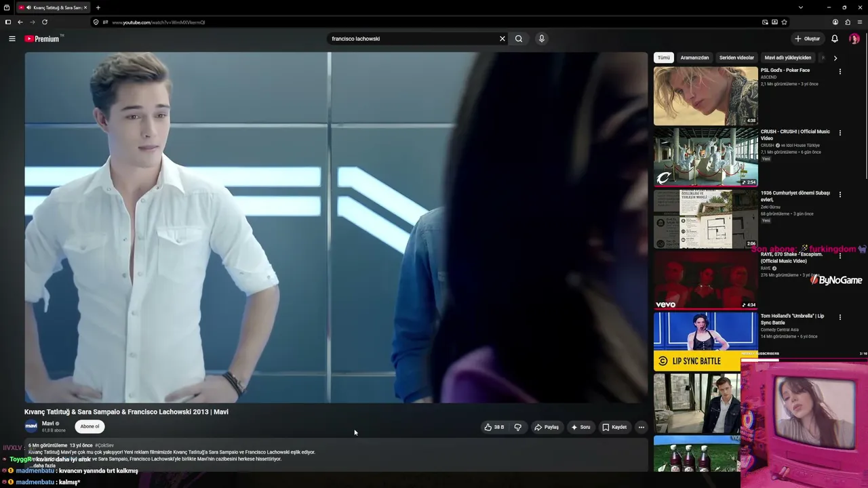Image resolution: width=868 pixels, height=488 pixels.
Task: Open 1936 Cumhuriyet dönemi Subaşı thumbnail
Action: 705,218
